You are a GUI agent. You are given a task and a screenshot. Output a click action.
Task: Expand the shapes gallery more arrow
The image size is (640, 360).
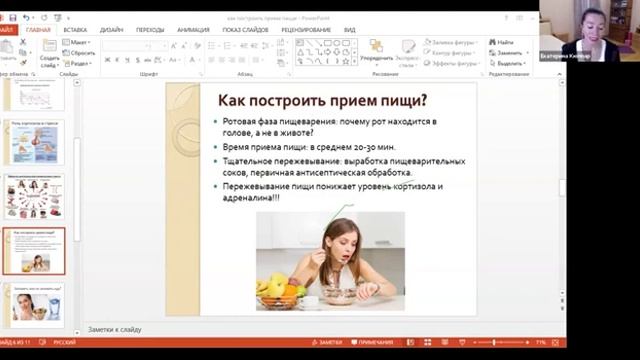pos(354,62)
